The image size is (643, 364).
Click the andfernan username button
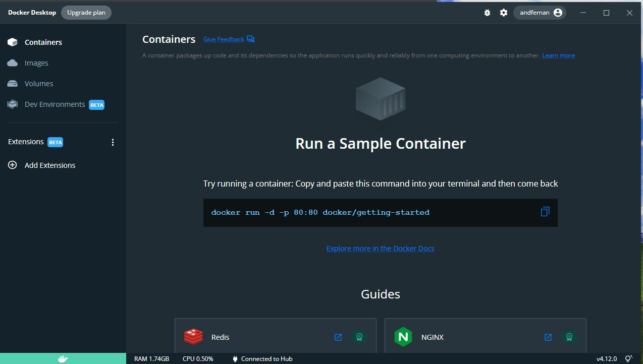tap(540, 13)
